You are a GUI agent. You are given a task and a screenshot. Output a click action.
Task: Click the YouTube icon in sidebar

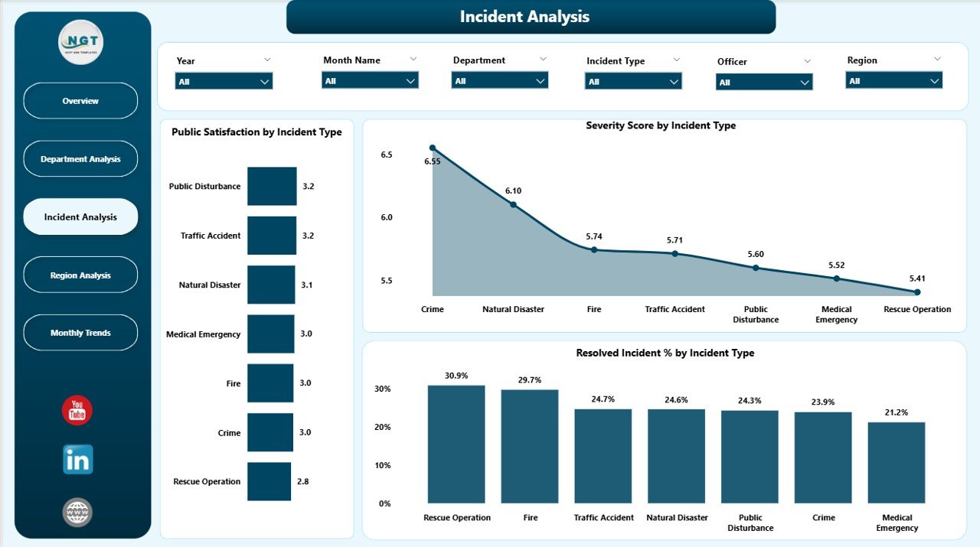77,411
